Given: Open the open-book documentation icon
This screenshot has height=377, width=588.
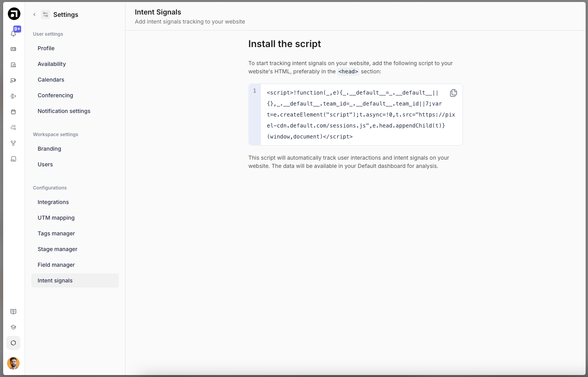Looking at the screenshot, I should coord(13,311).
